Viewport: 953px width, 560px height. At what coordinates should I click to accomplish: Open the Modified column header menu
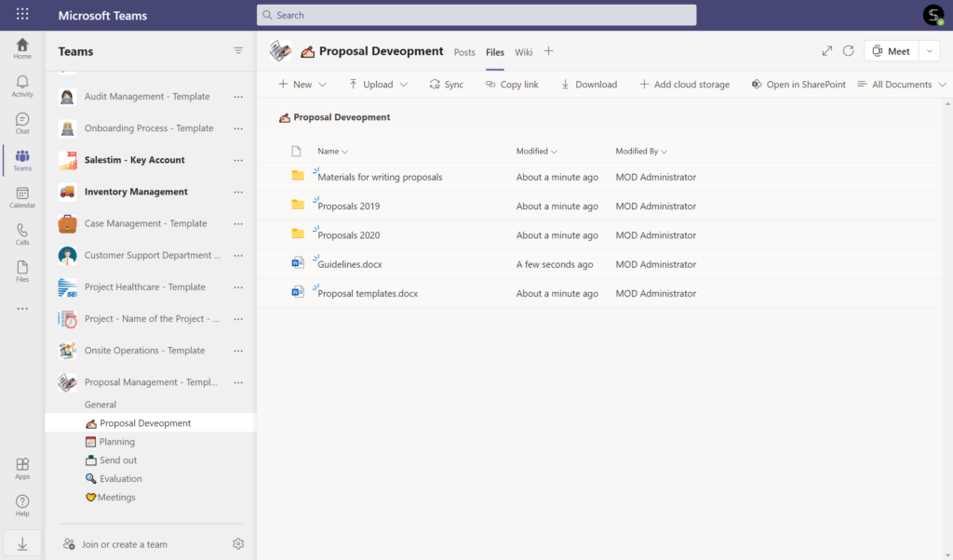pyautogui.click(x=537, y=152)
